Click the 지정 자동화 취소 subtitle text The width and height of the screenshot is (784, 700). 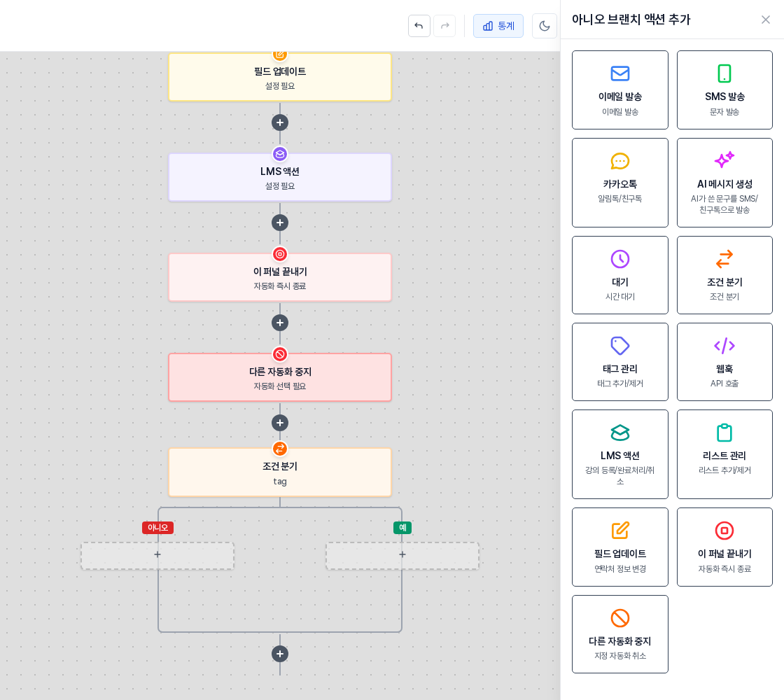(620, 655)
